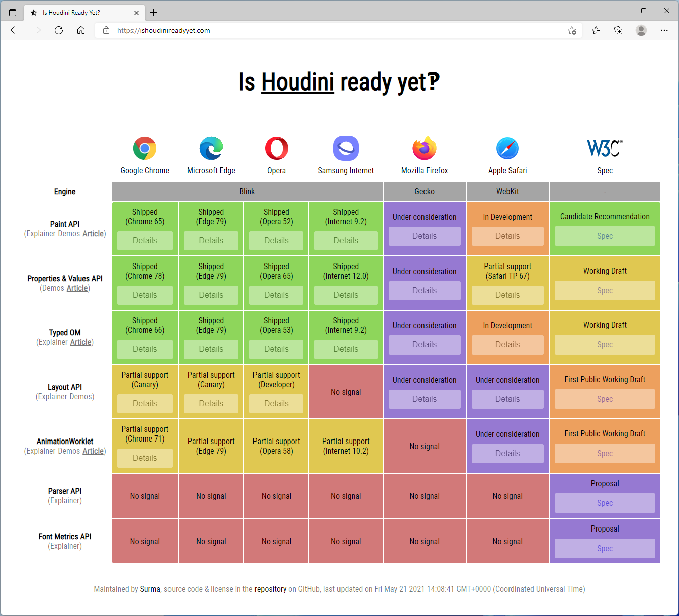
Task: Click the Opera browser icon
Action: 276,148
